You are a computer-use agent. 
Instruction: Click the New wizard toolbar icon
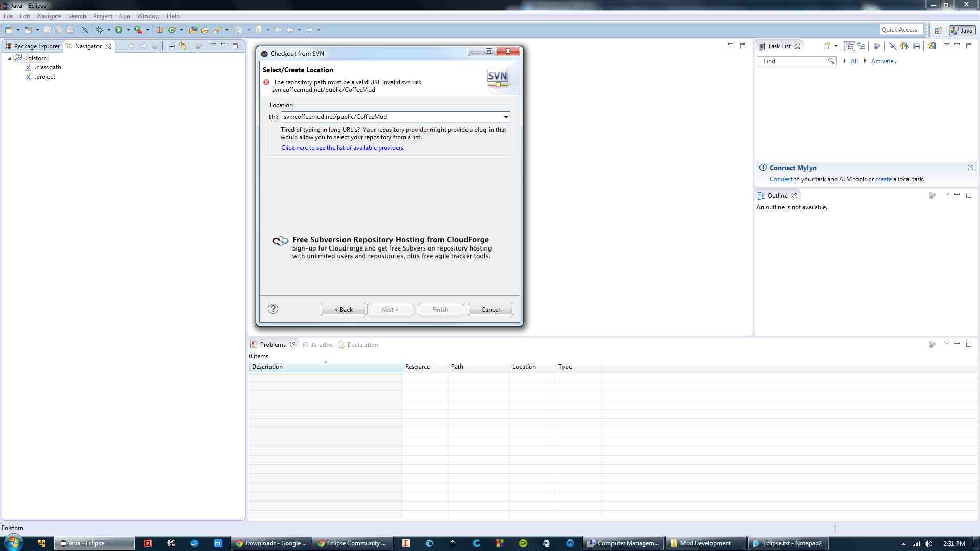click(x=9, y=30)
